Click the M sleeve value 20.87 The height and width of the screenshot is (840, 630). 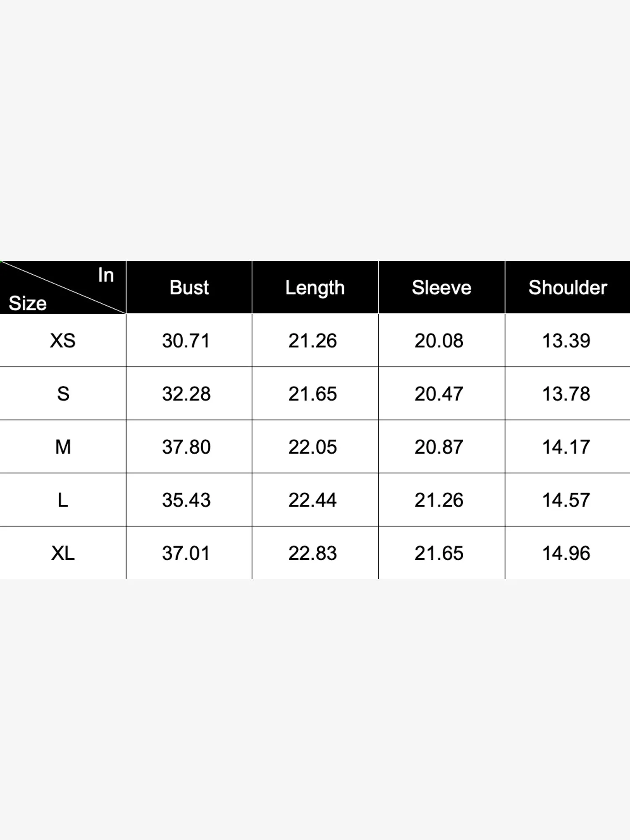[439, 447]
